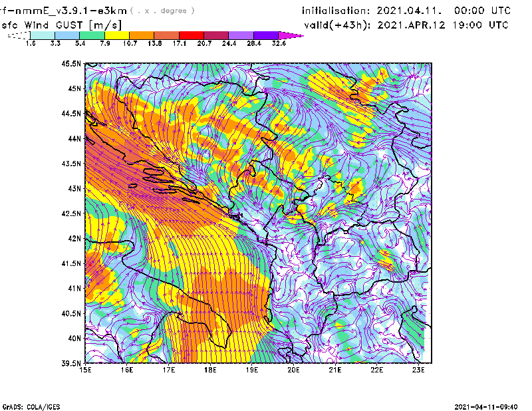Click the legend value 5.4
The height and width of the screenshot is (411, 532).
[80, 43]
